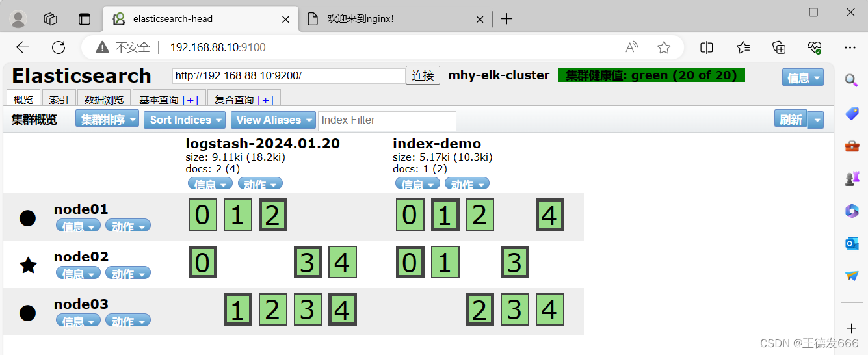Click the Index Filter input field
This screenshot has height=355, width=868.
pyautogui.click(x=387, y=120)
